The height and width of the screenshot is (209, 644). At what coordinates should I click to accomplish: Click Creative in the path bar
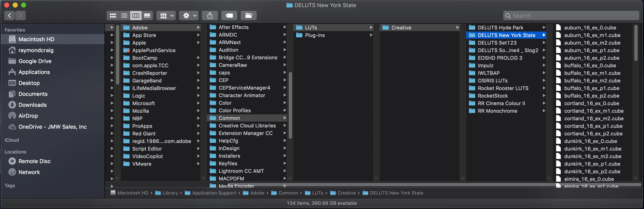click(343, 193)
